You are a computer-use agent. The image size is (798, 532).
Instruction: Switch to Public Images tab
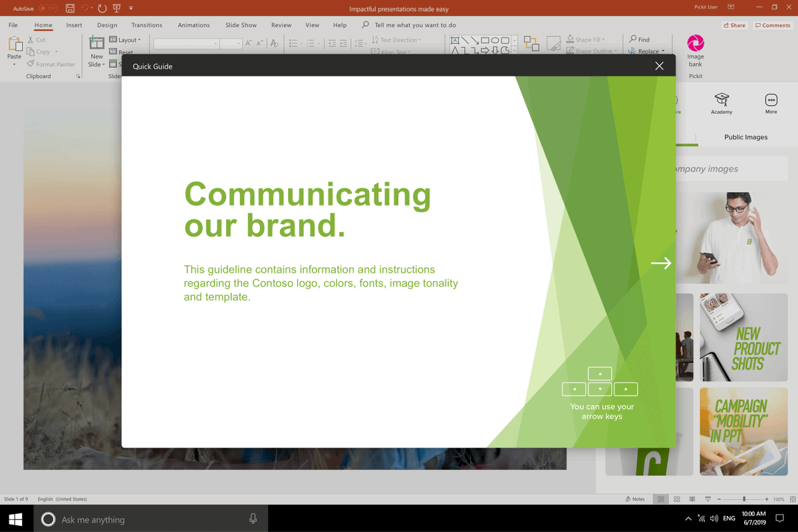pyautogui.click(x=746, y=137)
